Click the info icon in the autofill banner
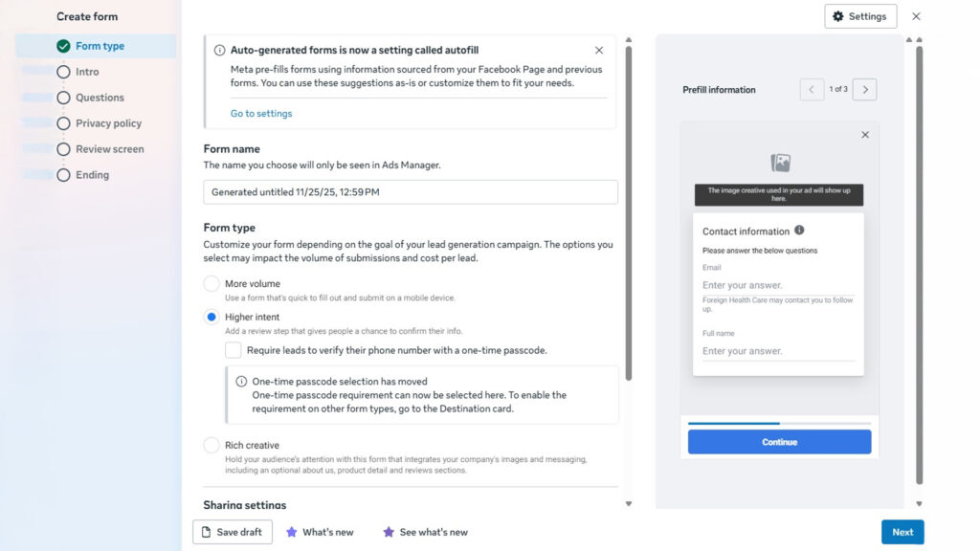 (218, 49)
